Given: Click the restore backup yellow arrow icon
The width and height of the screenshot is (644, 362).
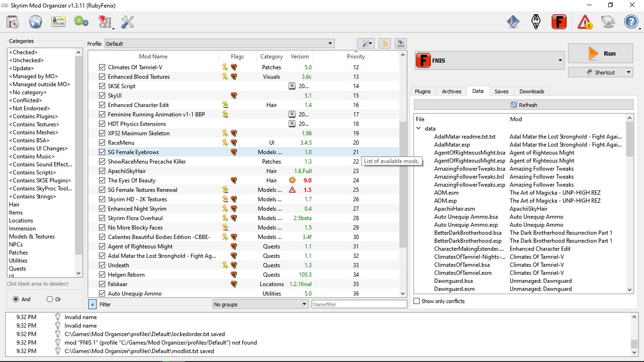Looking at the screenshot, I should (385, 43).
